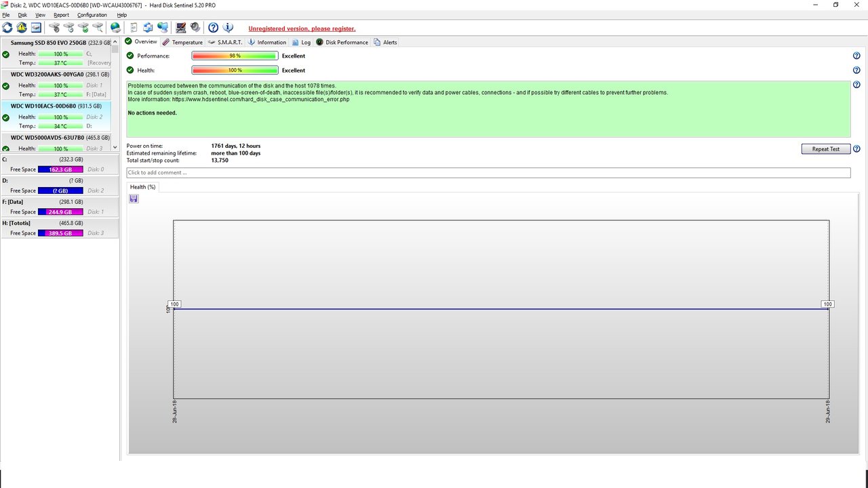The width and height of the screenshot is (868, 488).
Task: Click the second disk test toolbar icon
Action: coord(68,28)
